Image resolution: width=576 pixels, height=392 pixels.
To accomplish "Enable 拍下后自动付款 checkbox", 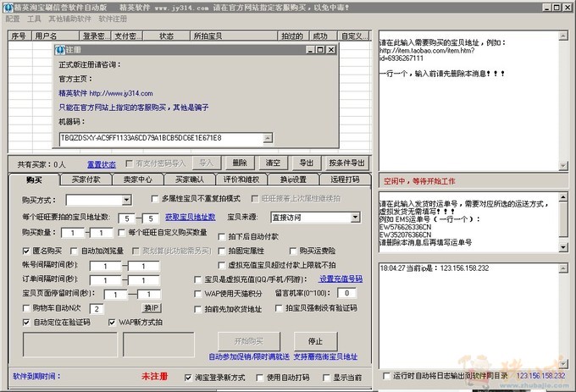I will (x=222, y=237).
